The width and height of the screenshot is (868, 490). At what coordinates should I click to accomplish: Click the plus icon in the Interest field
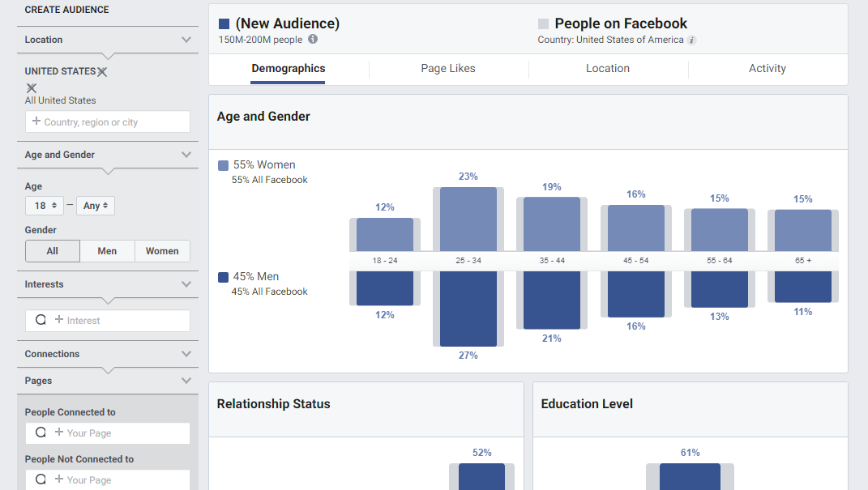coord(58,319)
